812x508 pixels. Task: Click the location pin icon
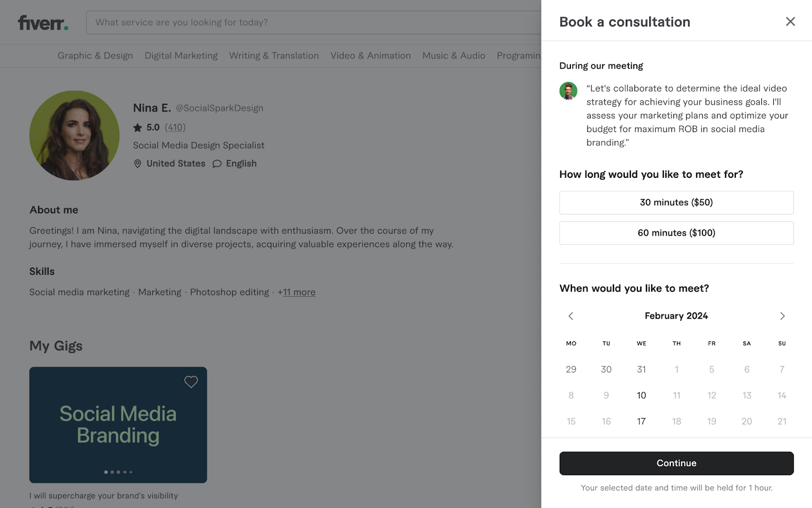click(138, 164)
